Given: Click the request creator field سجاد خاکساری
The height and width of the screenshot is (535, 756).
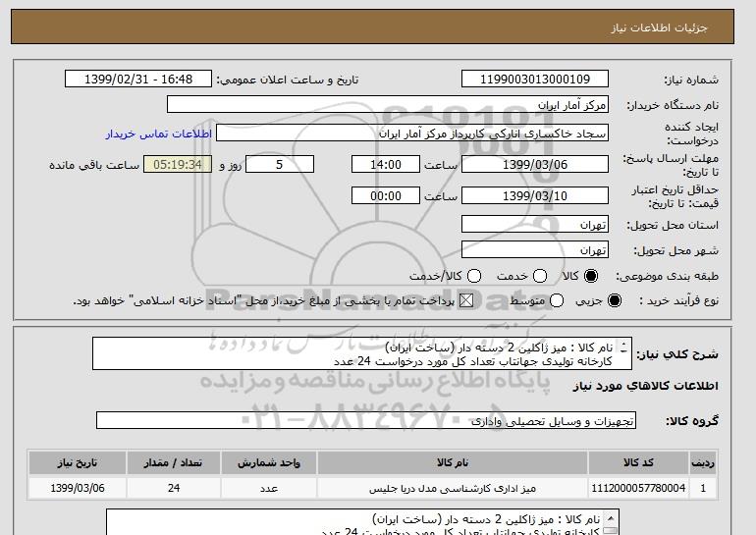Looking at the screenshot, I should [x=412, y=134].
